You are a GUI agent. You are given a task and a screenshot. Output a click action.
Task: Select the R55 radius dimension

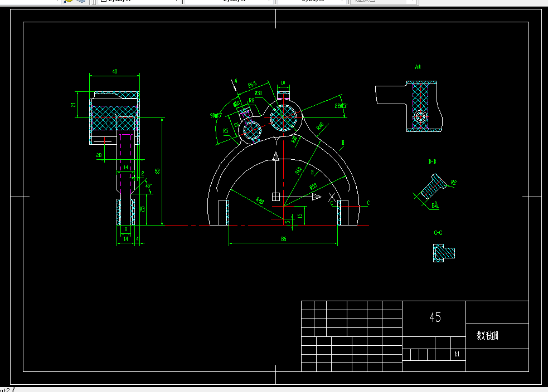[313, 187]
